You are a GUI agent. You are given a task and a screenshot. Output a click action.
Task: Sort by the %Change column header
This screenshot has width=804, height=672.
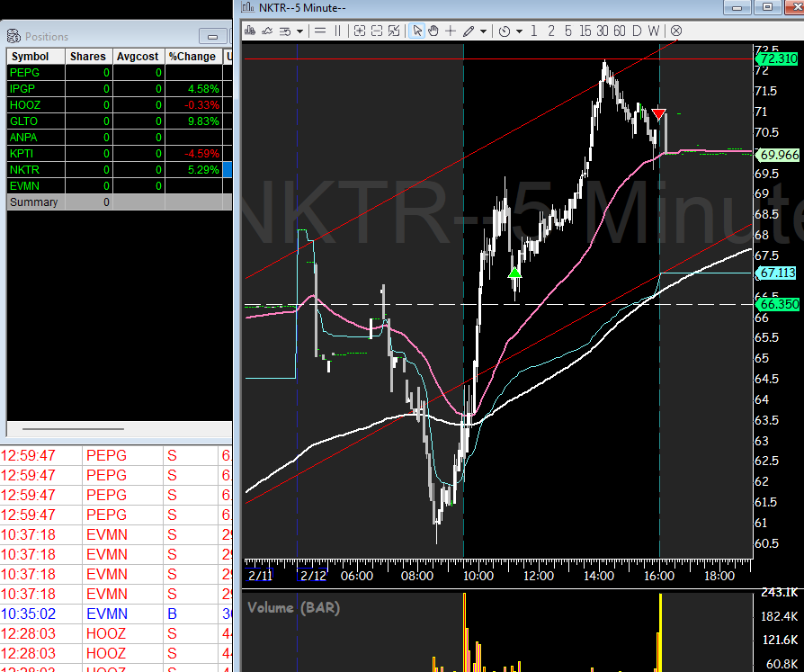[192, 57]
